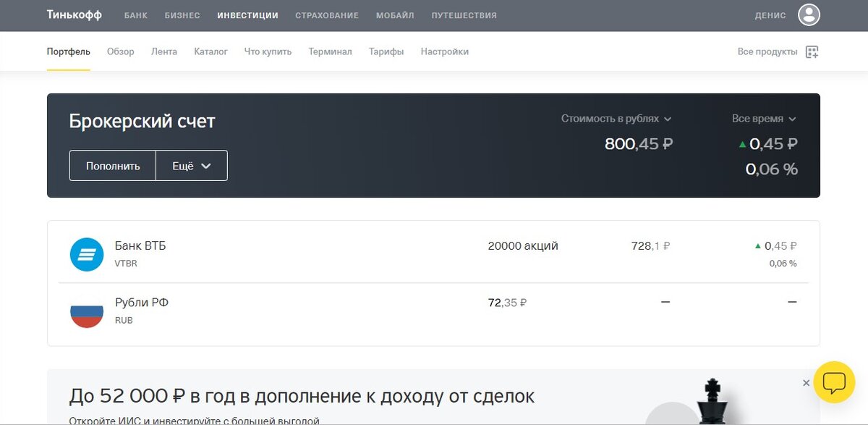The height and width of the screenshot is (425, 868).
Task: Open the user profile avatar icon
Action: (x=809, y=14)
